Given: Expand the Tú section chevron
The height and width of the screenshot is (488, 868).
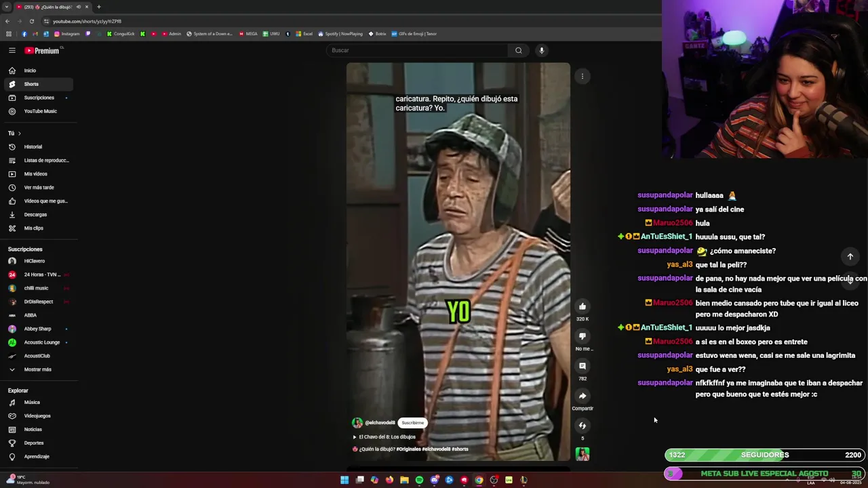Looking at the screenshot, I should click(20, 134).
